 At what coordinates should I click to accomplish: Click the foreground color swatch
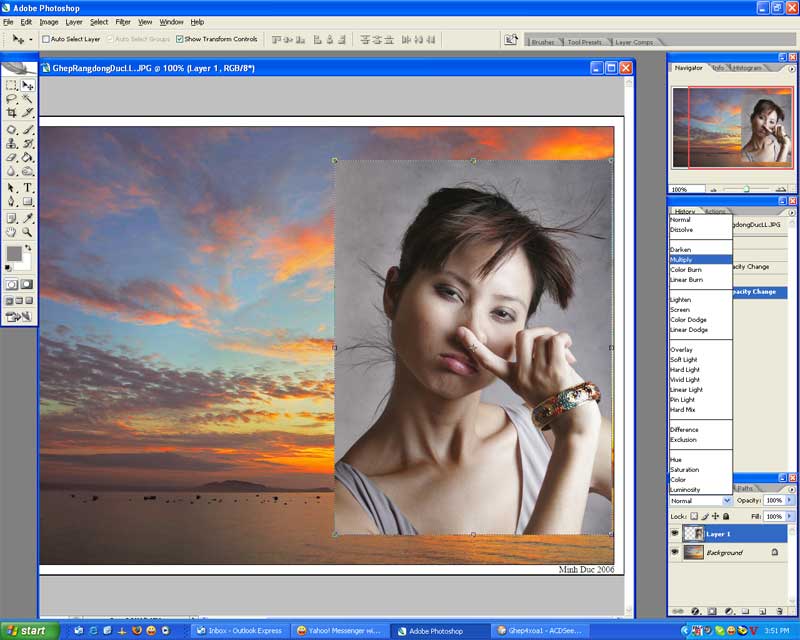coord(14,254)
